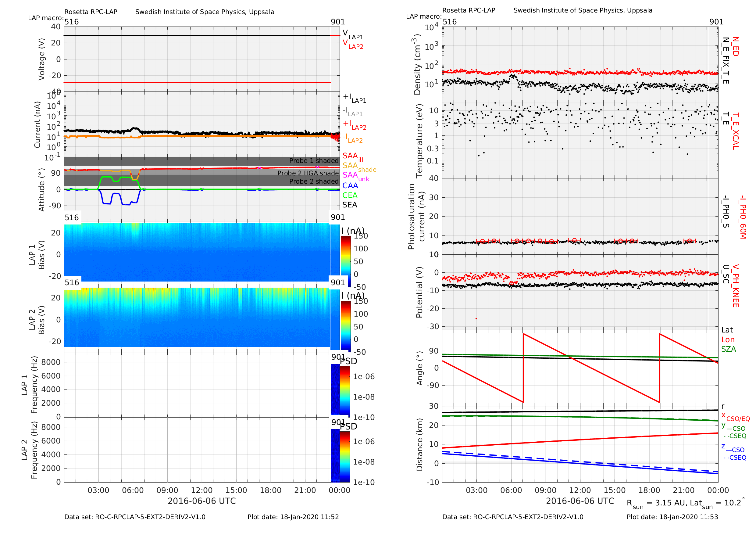Click 'Plot date: 18-Jan-2020 11:52' footer text
The width and height of the screenshot is (756, 535).
click(x=293, y=517)
